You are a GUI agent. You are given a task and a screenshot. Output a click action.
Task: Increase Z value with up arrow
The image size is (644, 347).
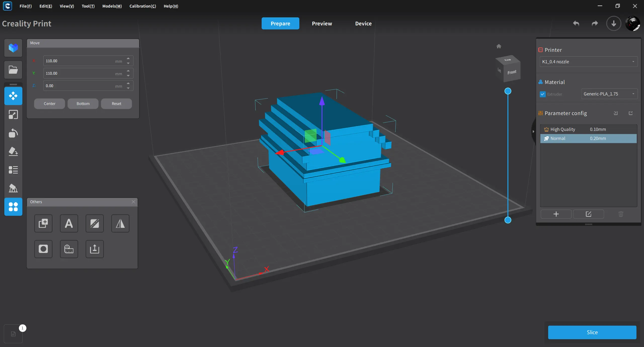tap(128, 83)
